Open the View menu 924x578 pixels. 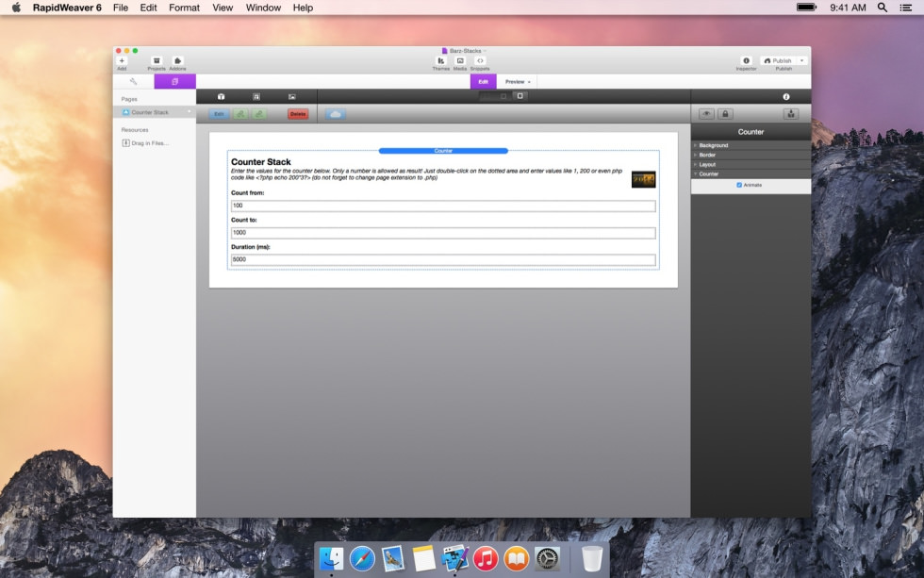(x=223, y=8)
